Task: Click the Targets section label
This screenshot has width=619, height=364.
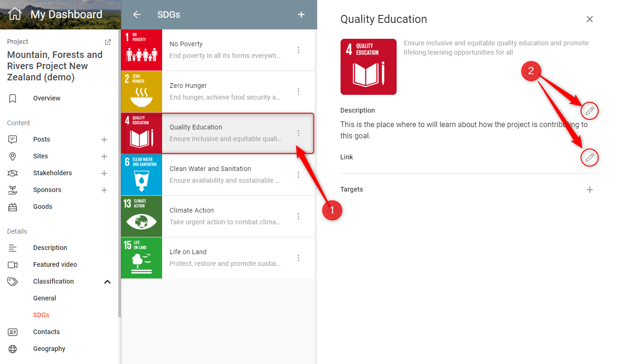Action: (x=352, y=189)
